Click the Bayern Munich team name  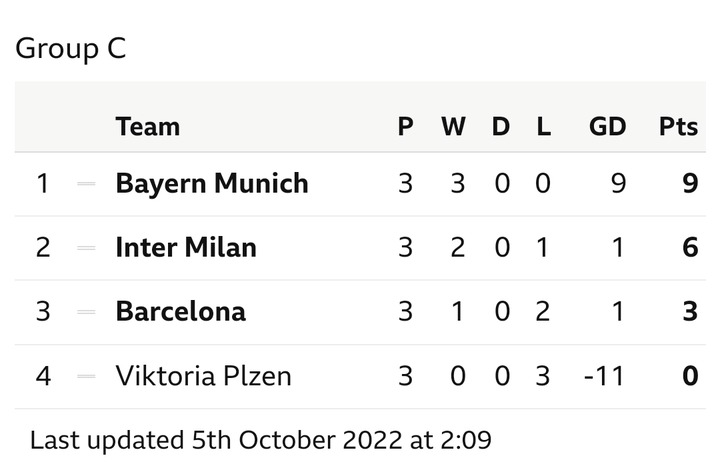pyautogui.click(x=212, y=184)
